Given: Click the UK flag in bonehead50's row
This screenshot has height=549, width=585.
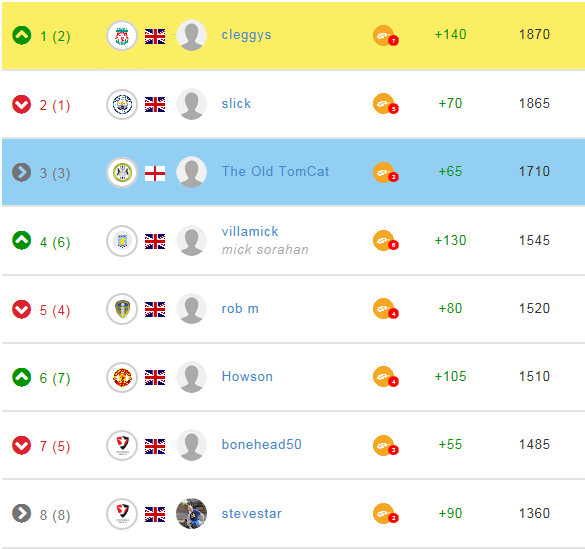Looking at the screenshot, I should [155, 446].
